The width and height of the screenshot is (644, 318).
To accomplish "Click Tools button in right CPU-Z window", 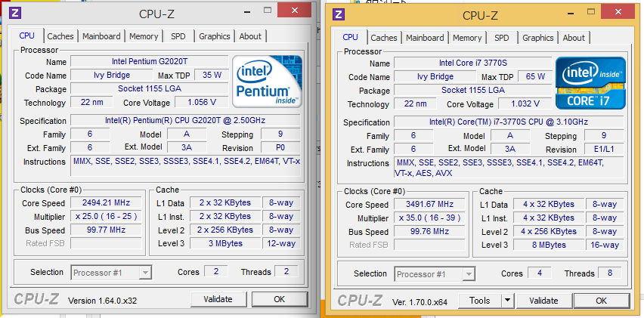I will (480, 301).
